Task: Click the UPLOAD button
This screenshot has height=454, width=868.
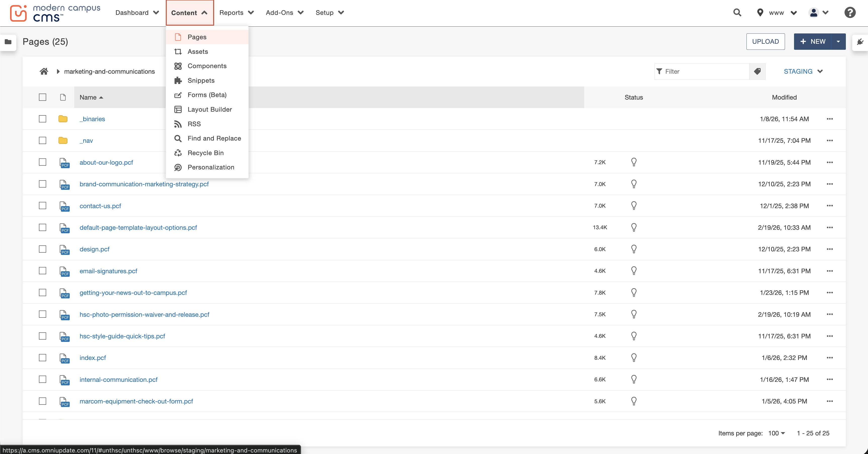Action: (766, 41)
